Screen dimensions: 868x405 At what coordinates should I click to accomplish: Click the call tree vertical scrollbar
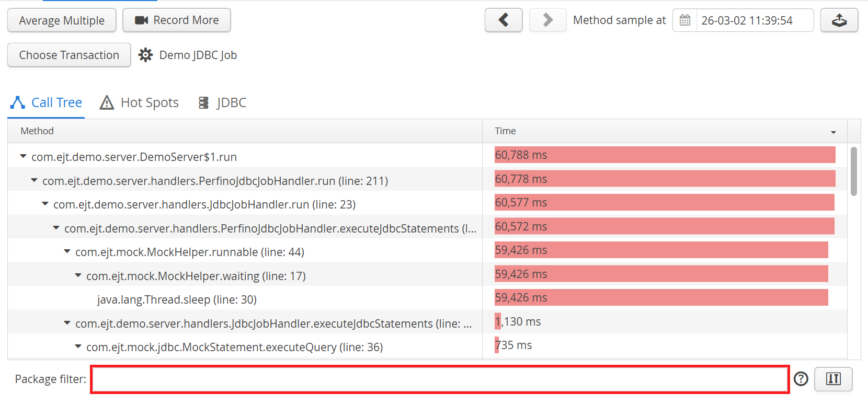[x=853, y=171]
